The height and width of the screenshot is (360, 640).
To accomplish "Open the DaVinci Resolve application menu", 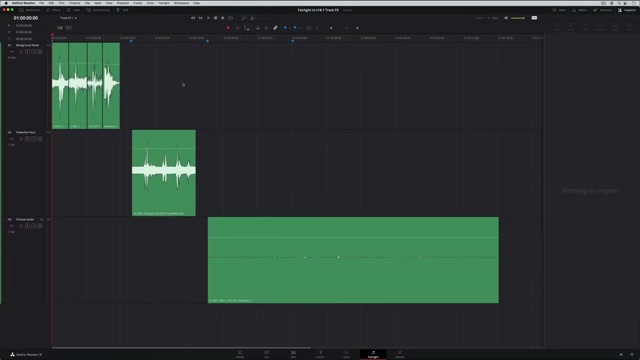I will (x=23, y=3).
